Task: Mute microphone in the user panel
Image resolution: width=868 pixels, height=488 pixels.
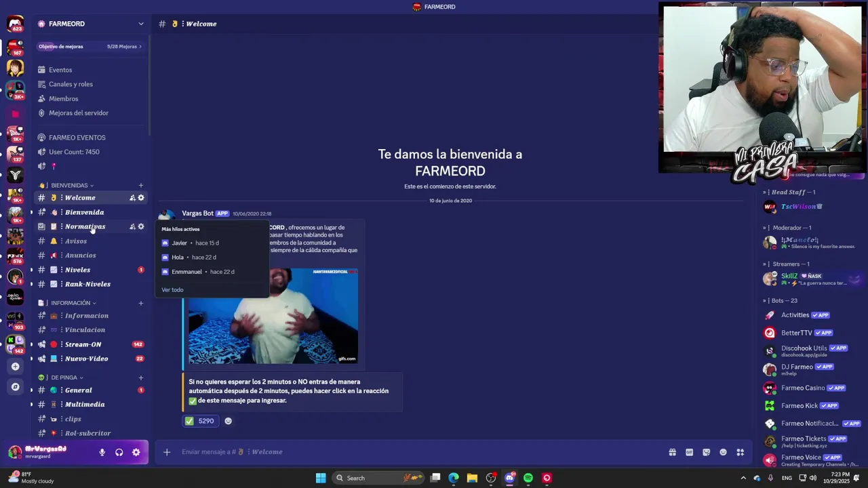Action: click(x=102, y=452)
